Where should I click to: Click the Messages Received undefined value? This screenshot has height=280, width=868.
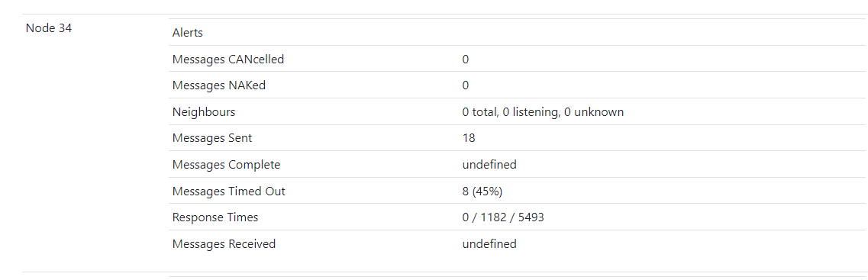tap(489, 243)
